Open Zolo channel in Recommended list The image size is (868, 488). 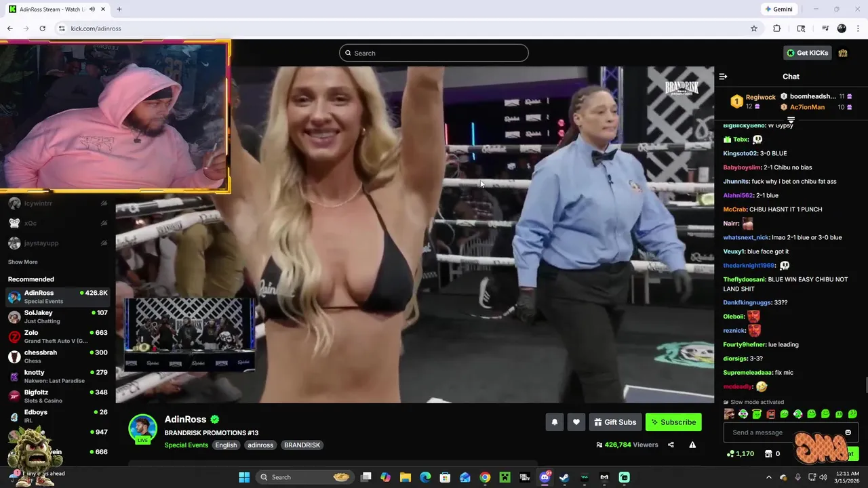(58, 337)
